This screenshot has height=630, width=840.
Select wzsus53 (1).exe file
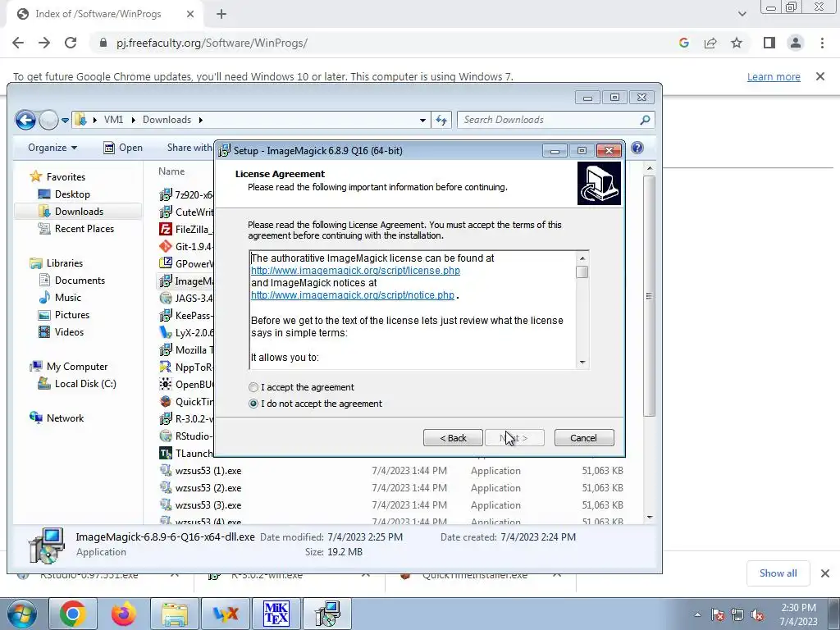point(208,471)
